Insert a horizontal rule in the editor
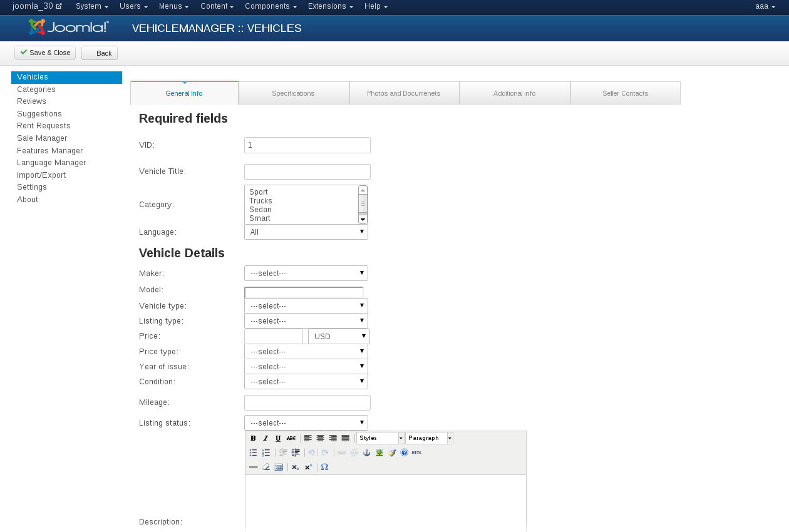Viewport: 789px width, 532px height. 254,467
